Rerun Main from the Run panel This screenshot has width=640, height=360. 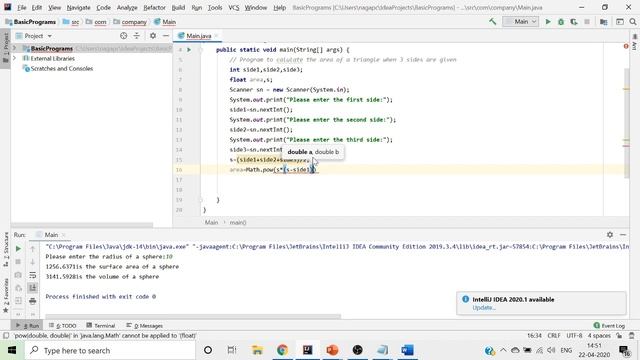point(18,249)
